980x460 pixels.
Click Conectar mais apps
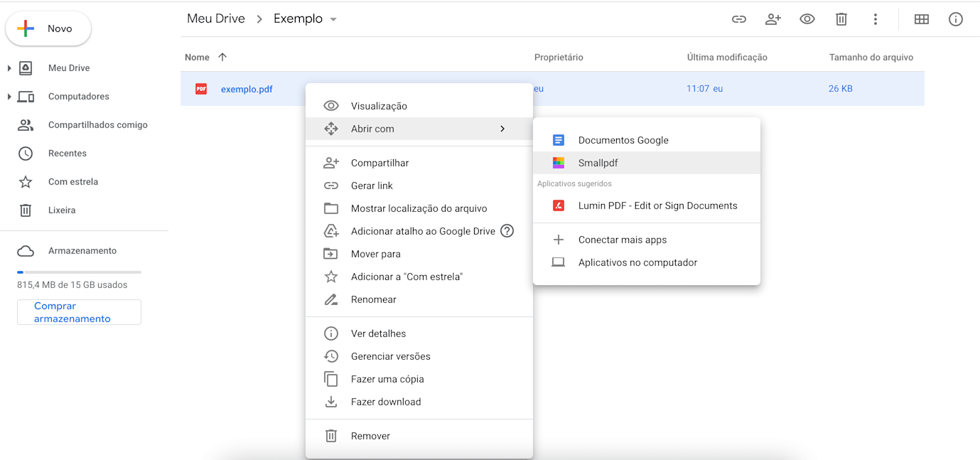[647, 240]
